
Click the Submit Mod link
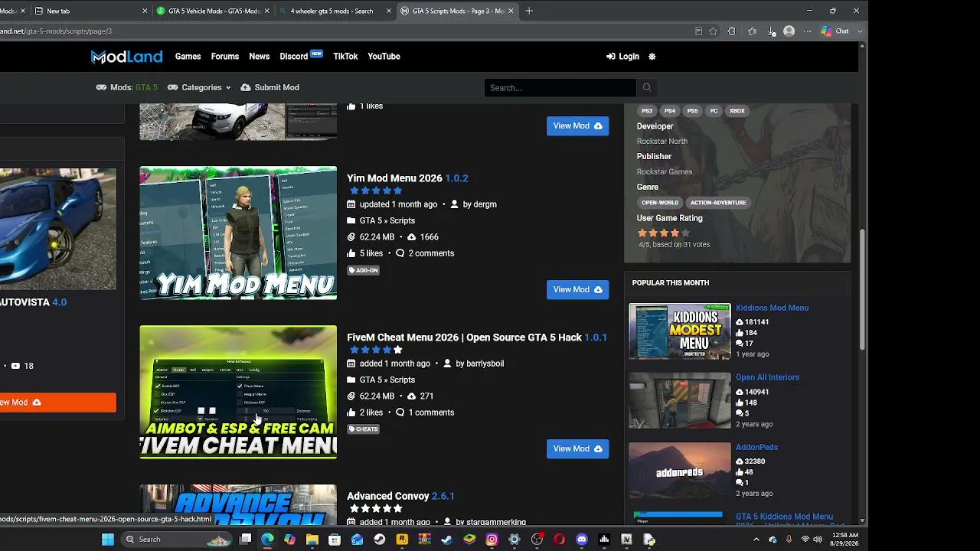[x=269, y=88]
